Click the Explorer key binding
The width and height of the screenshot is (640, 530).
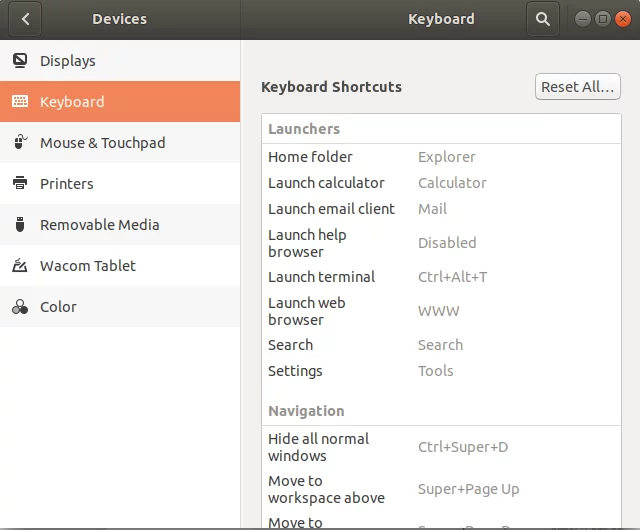447,157
